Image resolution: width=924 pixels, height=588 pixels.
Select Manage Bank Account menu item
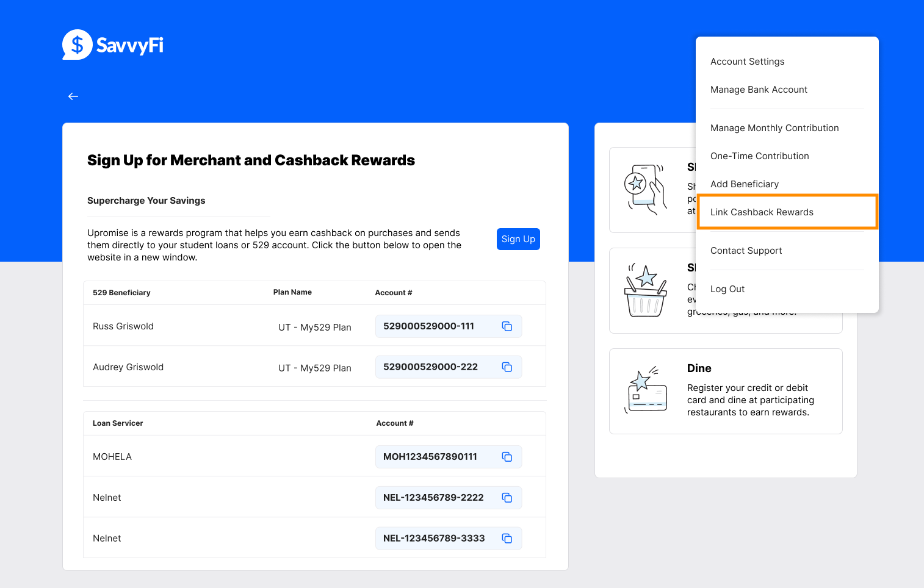[759, 90]
